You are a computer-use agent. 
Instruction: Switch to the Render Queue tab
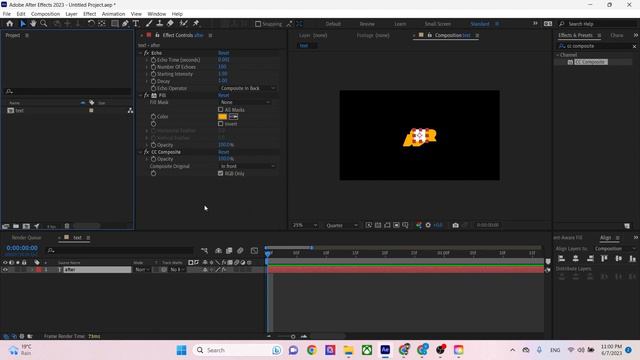click(27, 238)
